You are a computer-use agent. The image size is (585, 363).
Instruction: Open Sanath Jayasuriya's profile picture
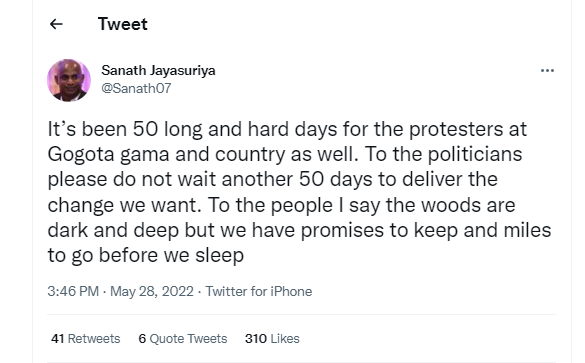(x=69, y=80)
